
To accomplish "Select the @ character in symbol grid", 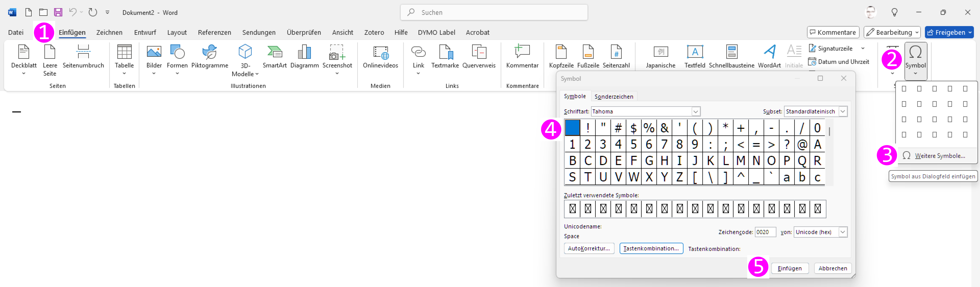I will [x=802, y=144].
